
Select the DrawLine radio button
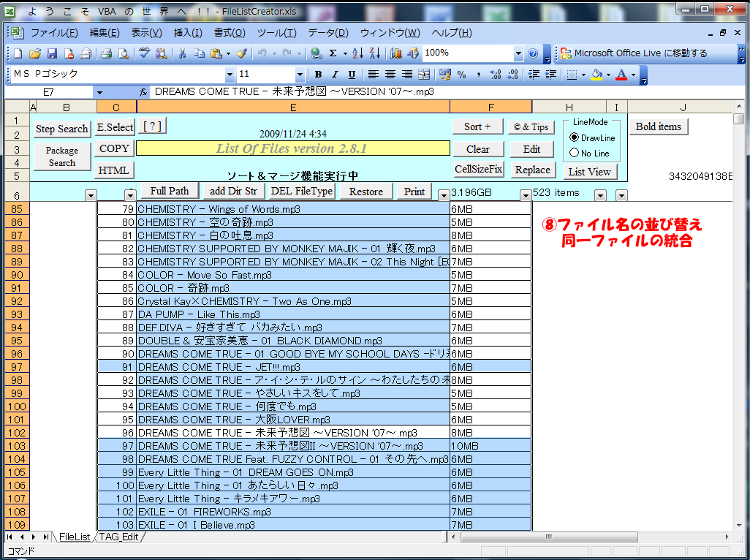(574, 137)
